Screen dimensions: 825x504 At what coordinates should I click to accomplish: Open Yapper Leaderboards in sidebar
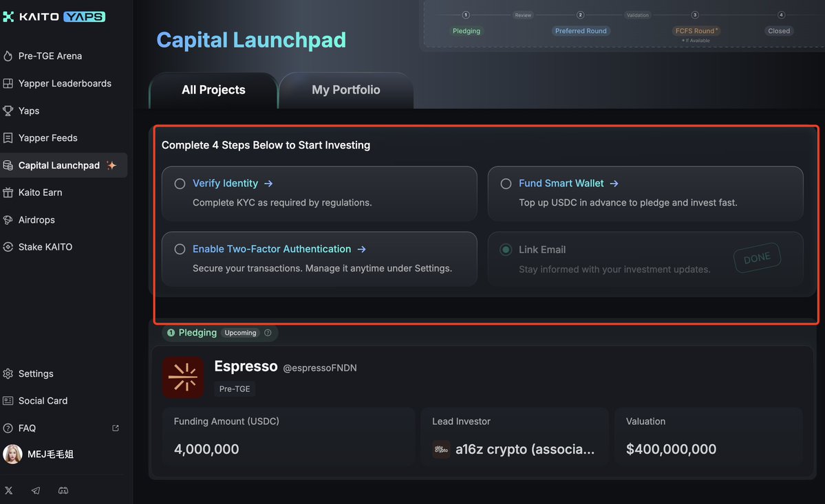point(64,83)
